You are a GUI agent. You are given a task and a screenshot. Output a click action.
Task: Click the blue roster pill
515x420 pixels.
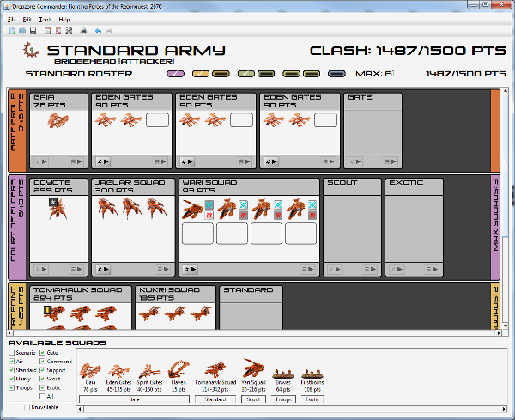[x=336, y=74]
